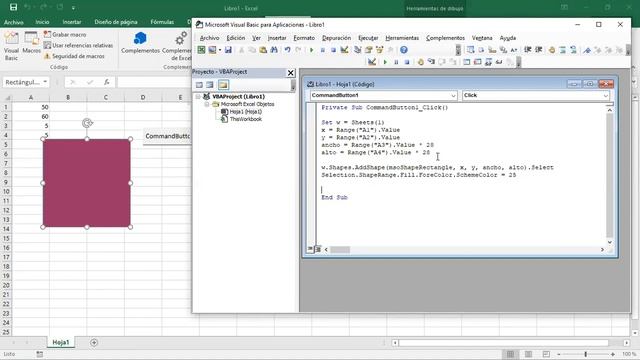Viewport: 640px width, 360px height.
Task: Toggle Design Mode on Standard toolbar
Action: click(344, 50)
